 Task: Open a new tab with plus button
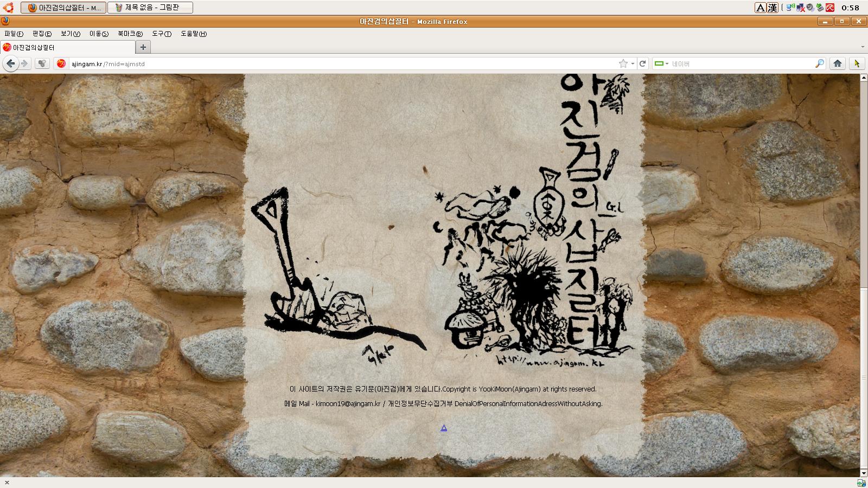tap(143, 47)
